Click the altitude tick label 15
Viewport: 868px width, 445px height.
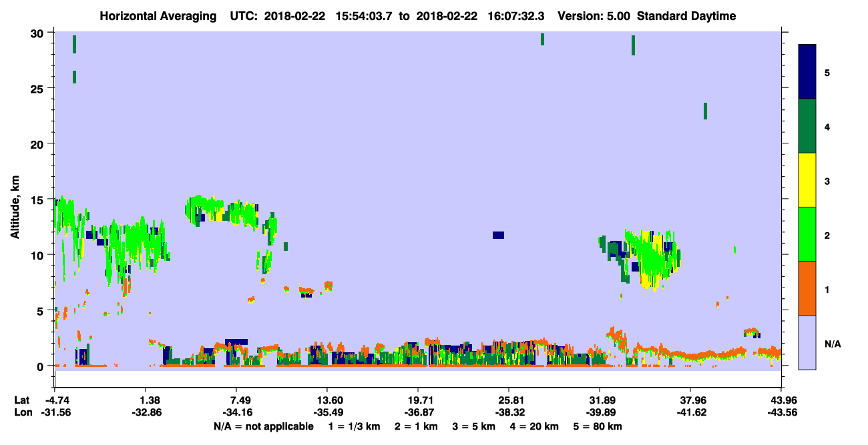[38, 199]
